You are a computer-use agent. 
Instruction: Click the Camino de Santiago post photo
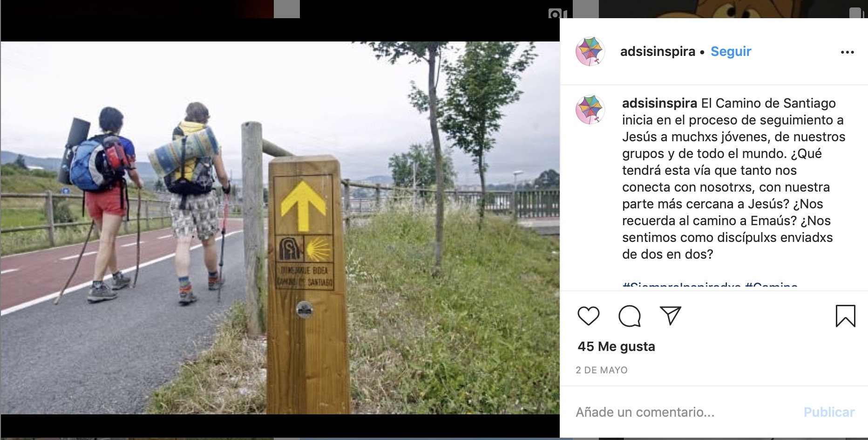[x=280, y=228]
